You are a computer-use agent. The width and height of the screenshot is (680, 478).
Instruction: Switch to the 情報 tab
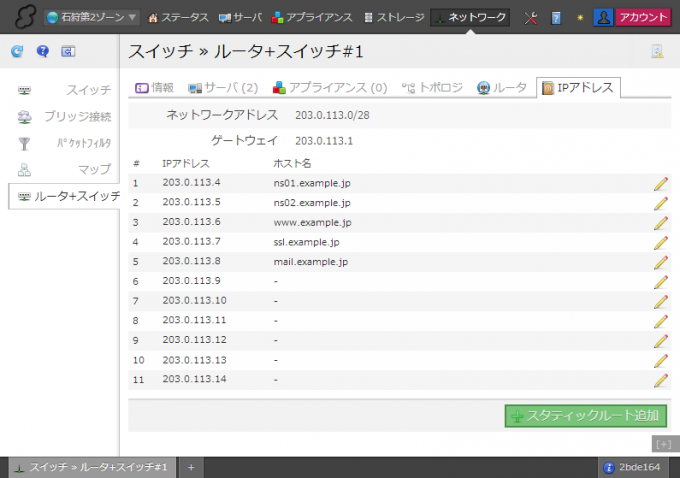coord(154,88)
